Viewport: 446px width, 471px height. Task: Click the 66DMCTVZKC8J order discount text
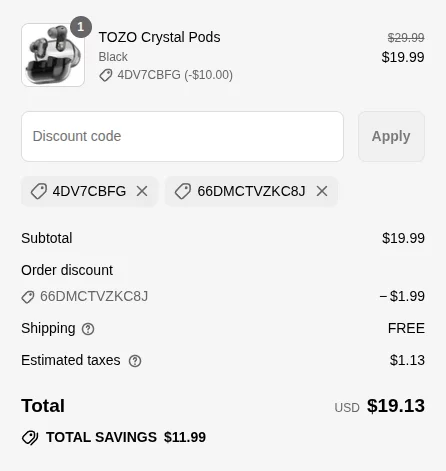[x=94, y=296]
